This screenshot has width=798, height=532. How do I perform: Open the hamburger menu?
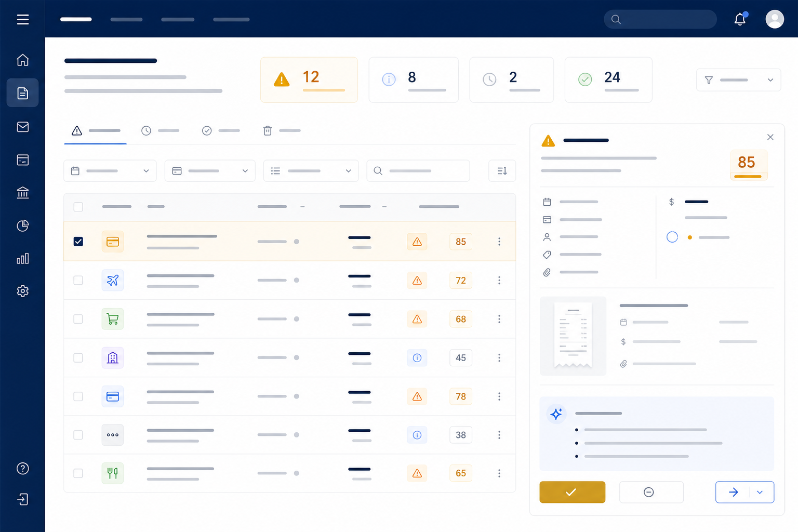coord(22,19)
